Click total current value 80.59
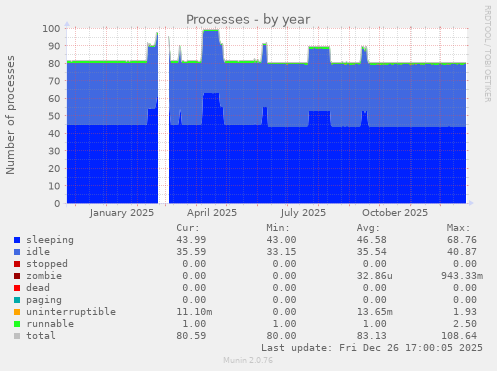The image size is (497, 371). (191, 336)
